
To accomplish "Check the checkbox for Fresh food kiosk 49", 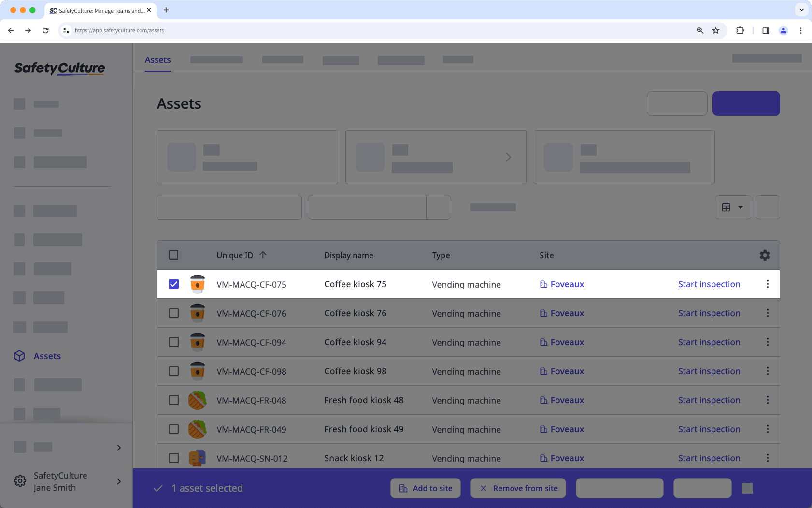I will [x=173, y=429].
